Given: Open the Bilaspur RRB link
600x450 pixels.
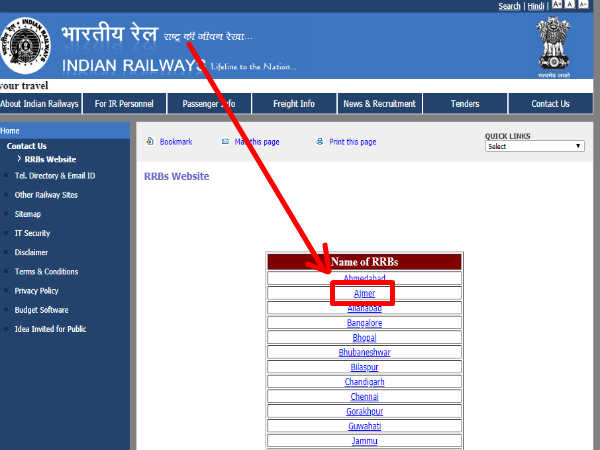Looking at the screenshot, I should (364, 367).
